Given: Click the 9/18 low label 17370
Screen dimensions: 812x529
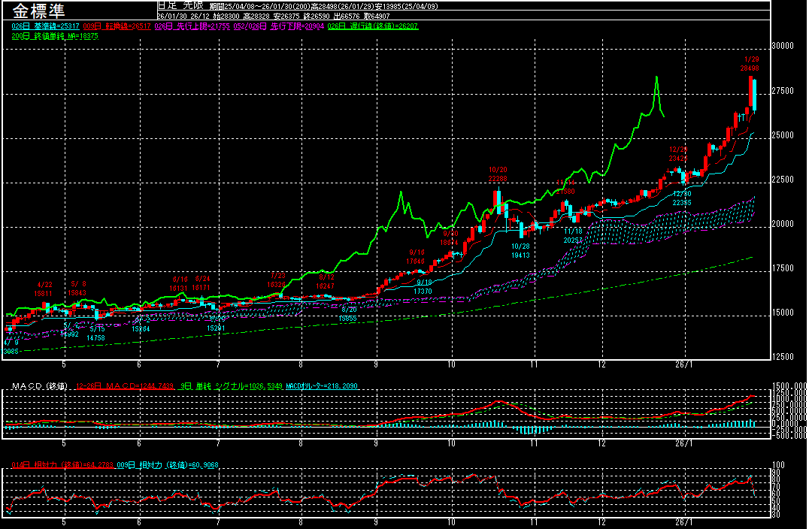Looking at the screenshot, I should 423,291.
